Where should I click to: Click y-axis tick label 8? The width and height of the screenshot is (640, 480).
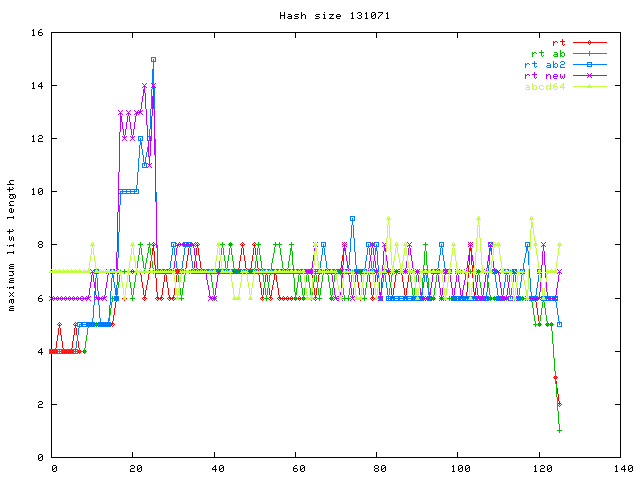click(40, 245)
